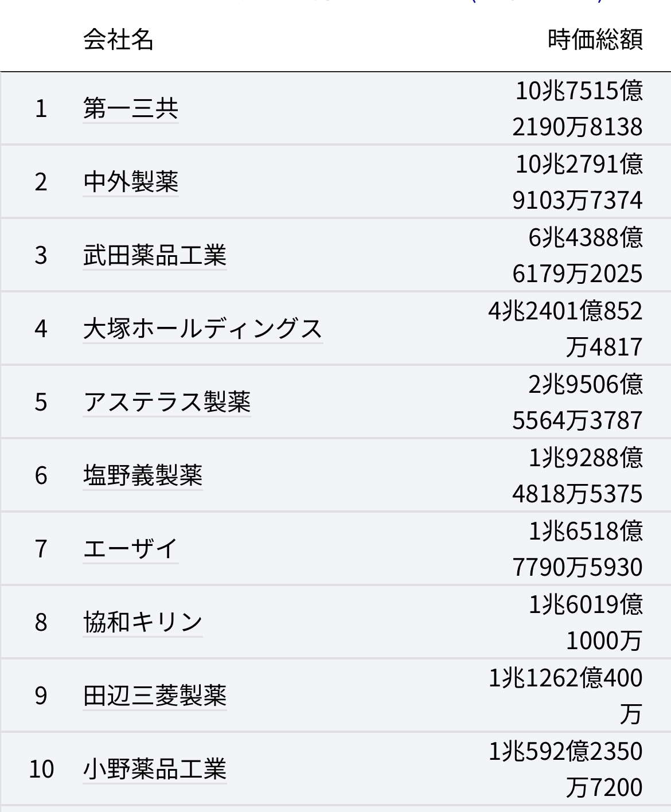This screenshot has width=671, height=812.
Task: Open the 第一三共 company link
Action: point(130,108)
